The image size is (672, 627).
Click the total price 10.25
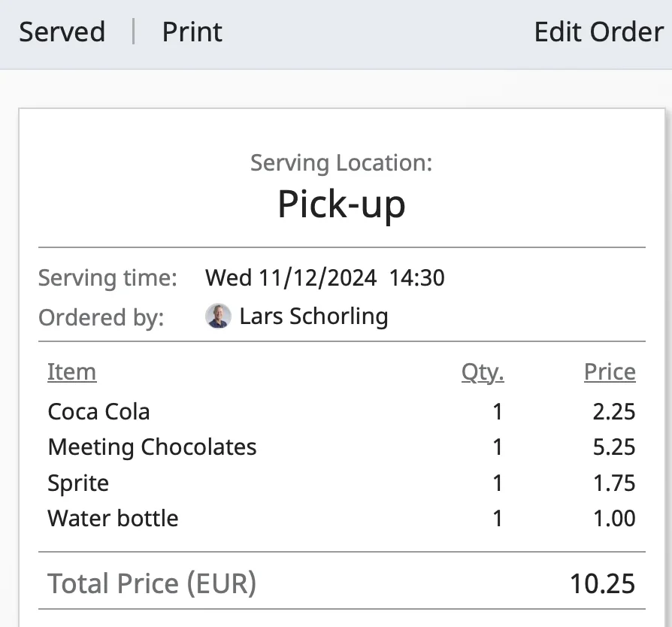coord(602,583)
